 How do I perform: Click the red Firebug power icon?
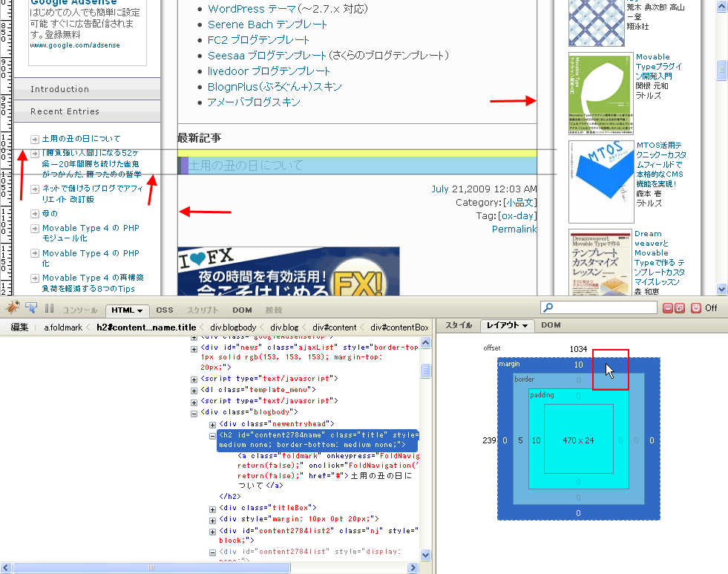(x=695, y=308)
